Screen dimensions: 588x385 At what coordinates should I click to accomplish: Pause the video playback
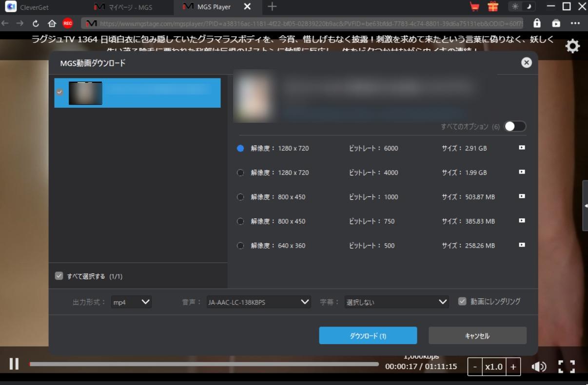pos(14,364)
